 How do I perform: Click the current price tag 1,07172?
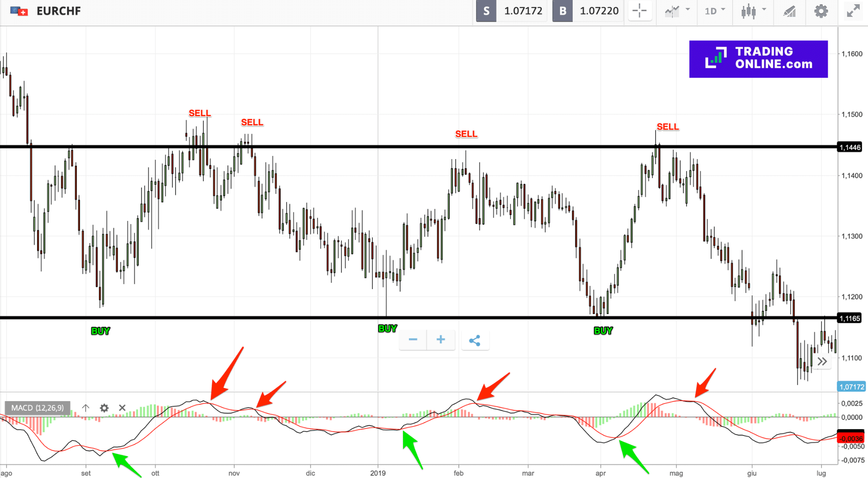click(852, 387)
